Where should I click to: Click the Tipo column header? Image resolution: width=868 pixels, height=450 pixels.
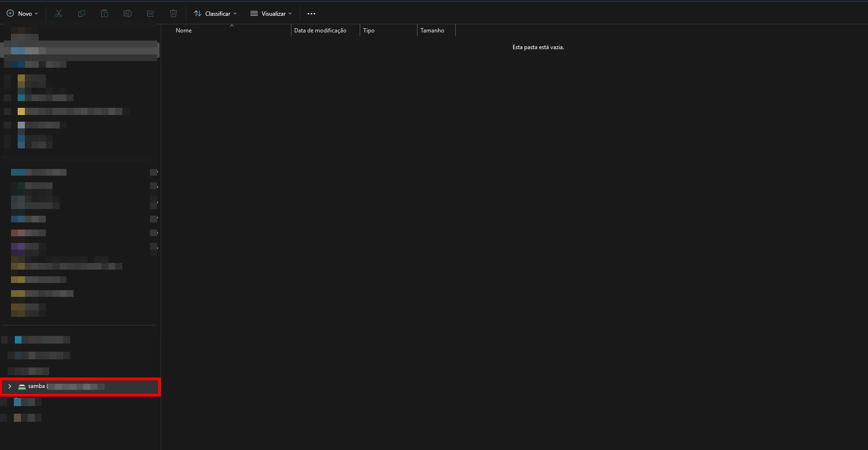pos(369,31)
